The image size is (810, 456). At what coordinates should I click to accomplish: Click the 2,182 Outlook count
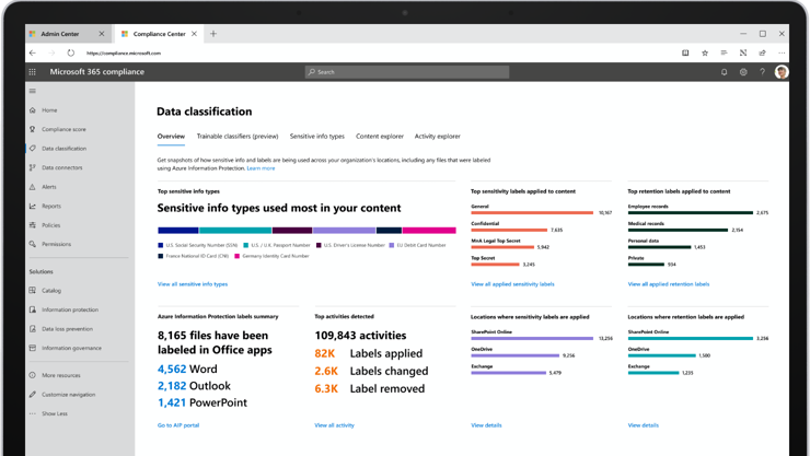(x=172, y=386)
